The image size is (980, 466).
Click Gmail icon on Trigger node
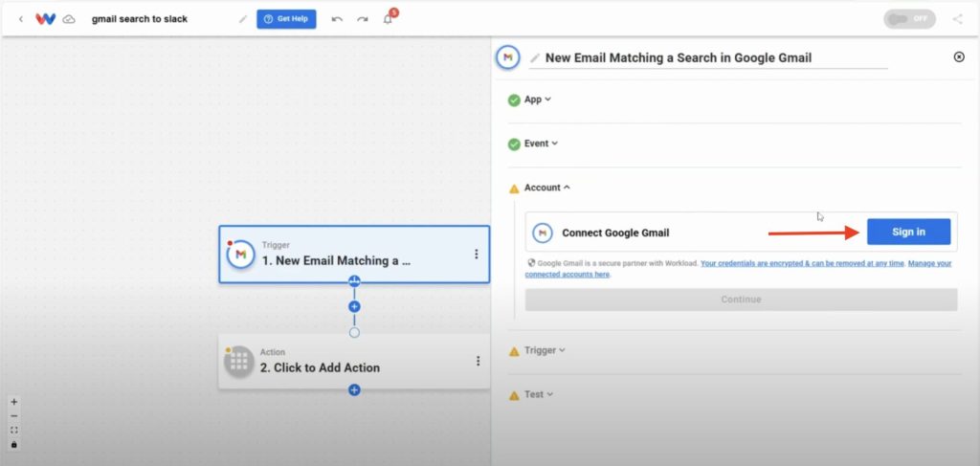pyautogui.click(x=240, y=255)
